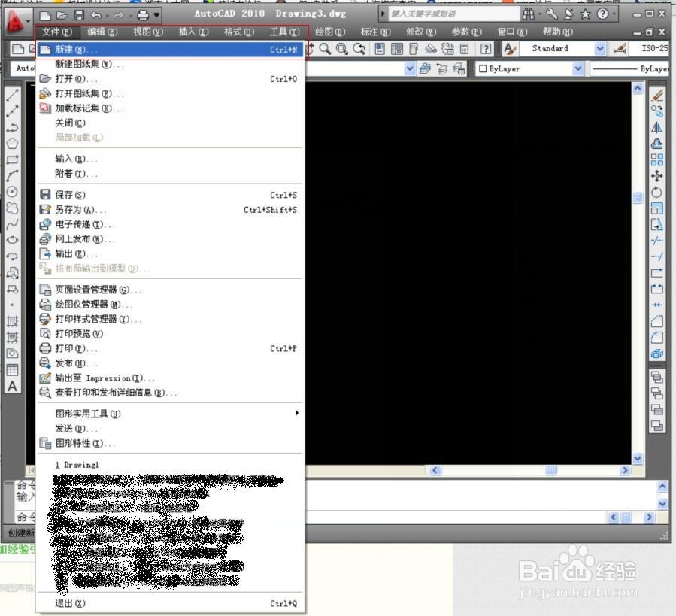This screenshot has height=616, width=676.
Task: Click the Undo arrow in quick access bar
Action: [96, 15]
